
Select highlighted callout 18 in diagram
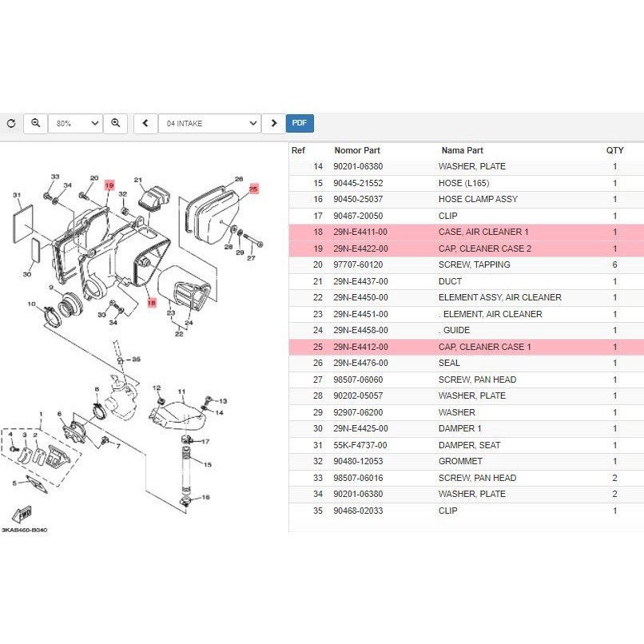pos(150,304)
